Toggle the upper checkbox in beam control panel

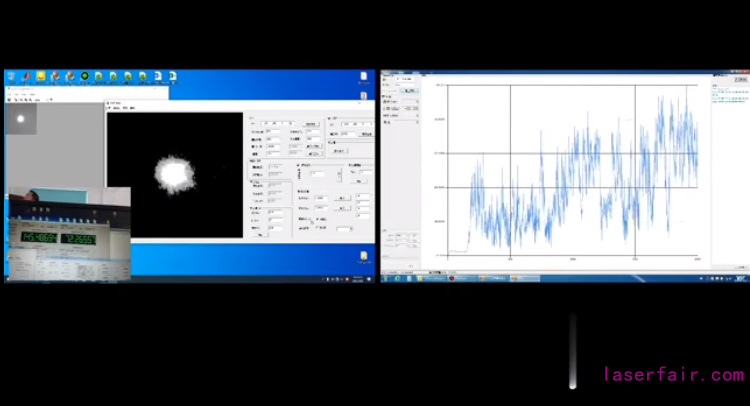[316, 218]
